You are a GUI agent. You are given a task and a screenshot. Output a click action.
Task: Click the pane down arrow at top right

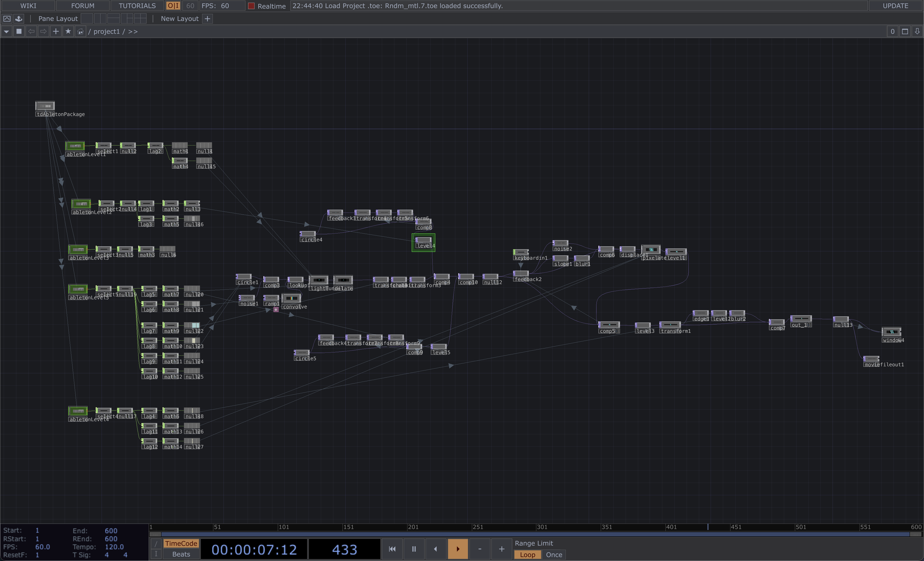(x=917, y=32)
